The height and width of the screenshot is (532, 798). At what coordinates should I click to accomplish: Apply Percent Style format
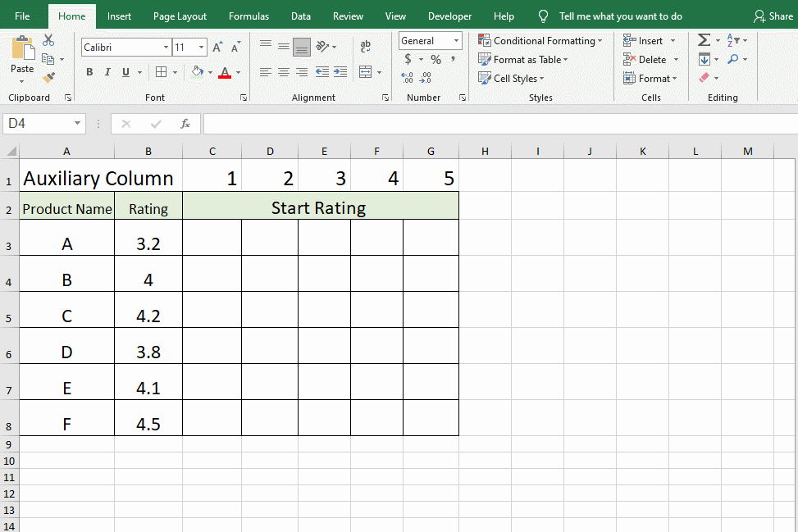[435, 60]
